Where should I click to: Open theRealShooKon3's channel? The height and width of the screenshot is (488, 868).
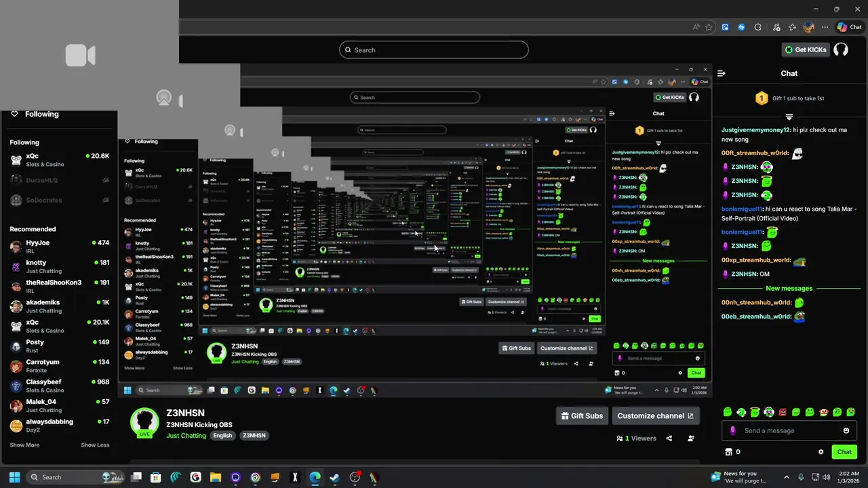[x=59, y=286]
